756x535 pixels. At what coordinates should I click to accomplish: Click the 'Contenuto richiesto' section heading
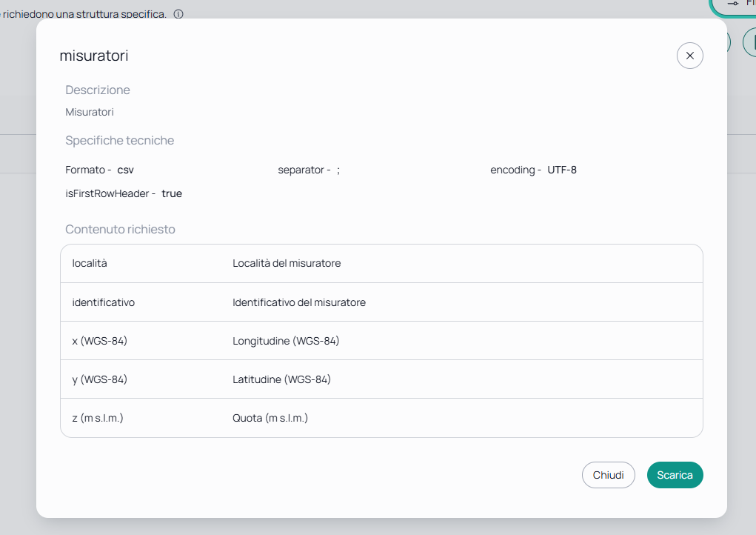pyautogui.click(x=120, y=229)
